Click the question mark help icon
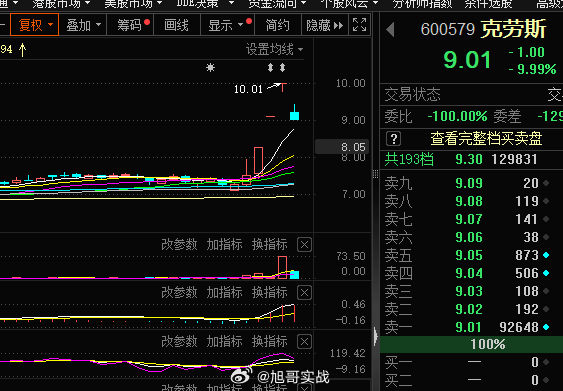Viewport: 563px width, 391px height. pyautogui.click(x=394, y=139)
